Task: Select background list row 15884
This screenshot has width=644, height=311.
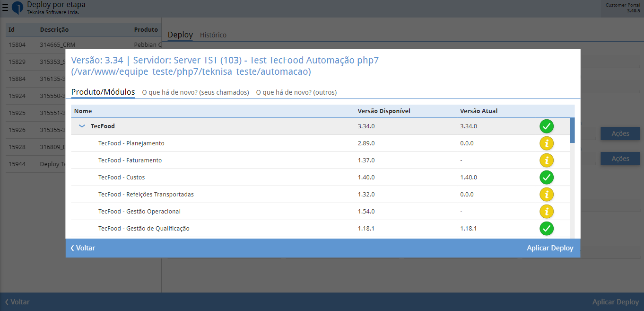Action: [x=35, y=79]
